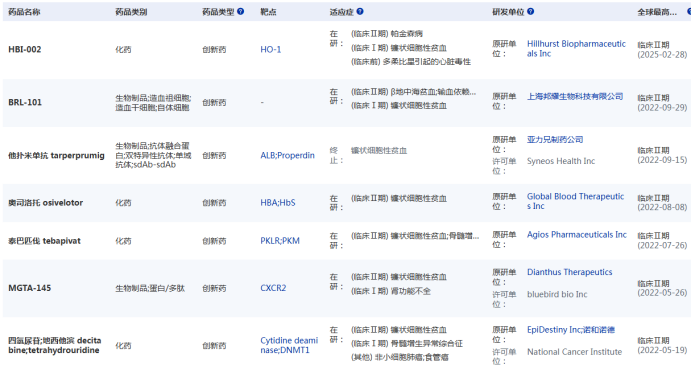Open the PKLR;PKM target link
The image size is (692, 373).
(280, 241)
